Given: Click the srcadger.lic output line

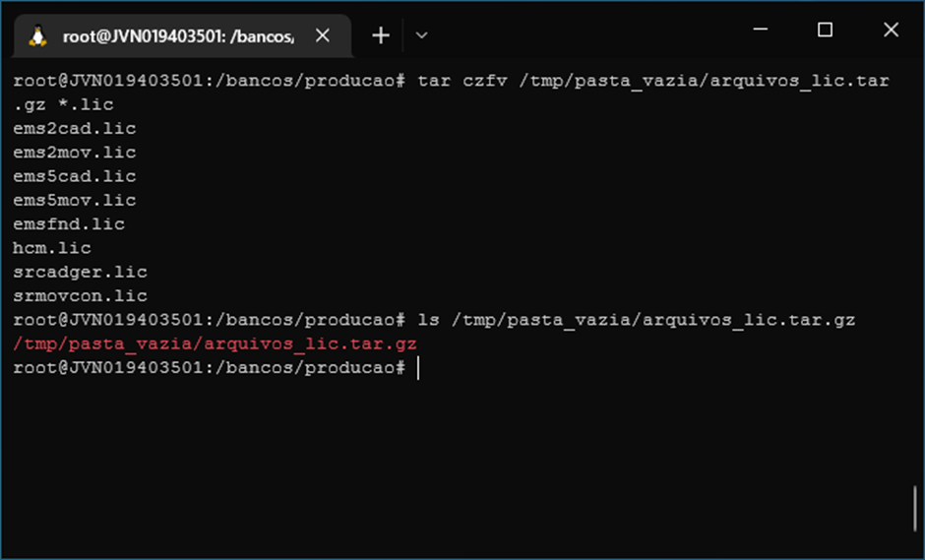Looking at the screenshot, I should click(81, 272).
